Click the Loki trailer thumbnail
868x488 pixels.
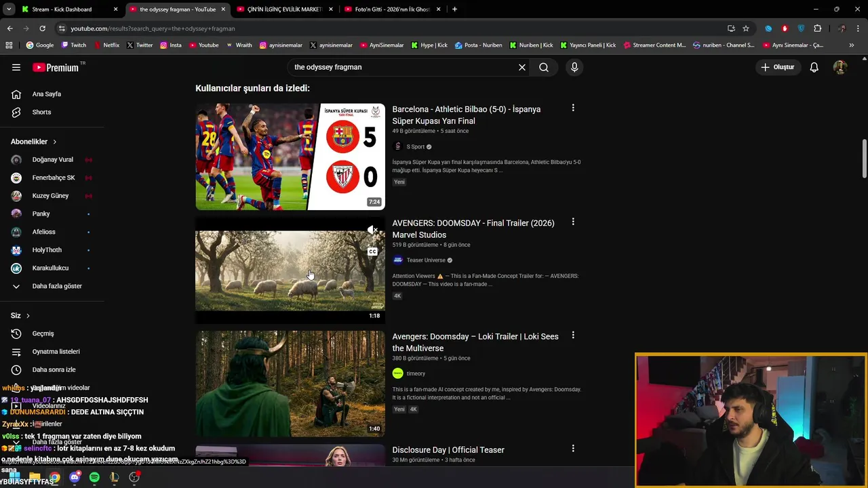click(x=290, y=384)
